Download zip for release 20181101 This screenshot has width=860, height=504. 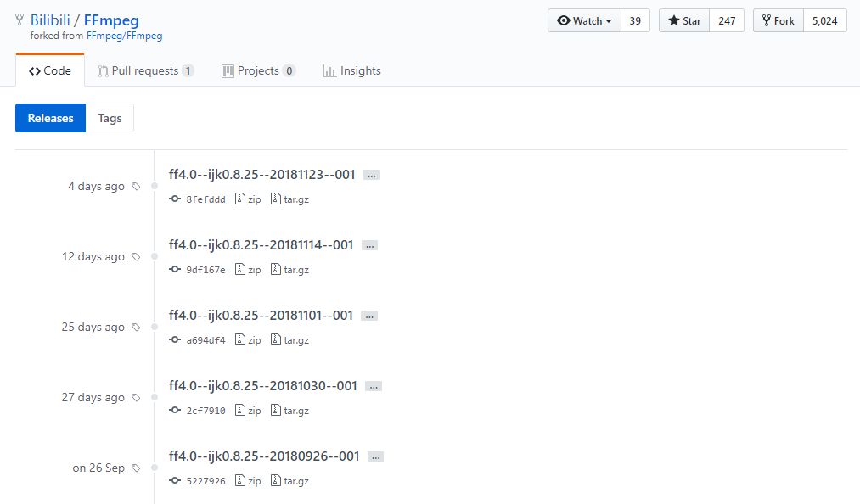click(248, 340)
